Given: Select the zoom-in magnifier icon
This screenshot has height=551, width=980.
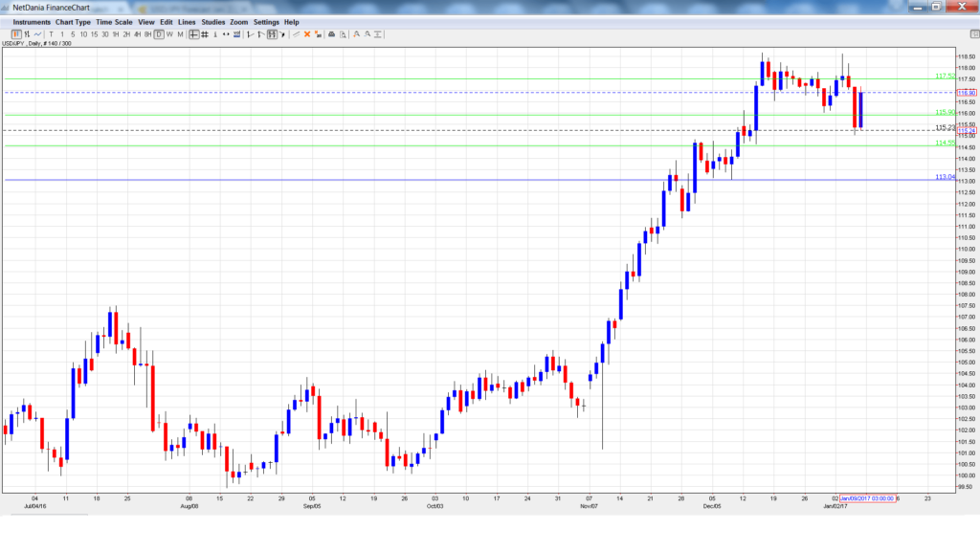Looking at the screenshot, I should click(x=356, y=34).
